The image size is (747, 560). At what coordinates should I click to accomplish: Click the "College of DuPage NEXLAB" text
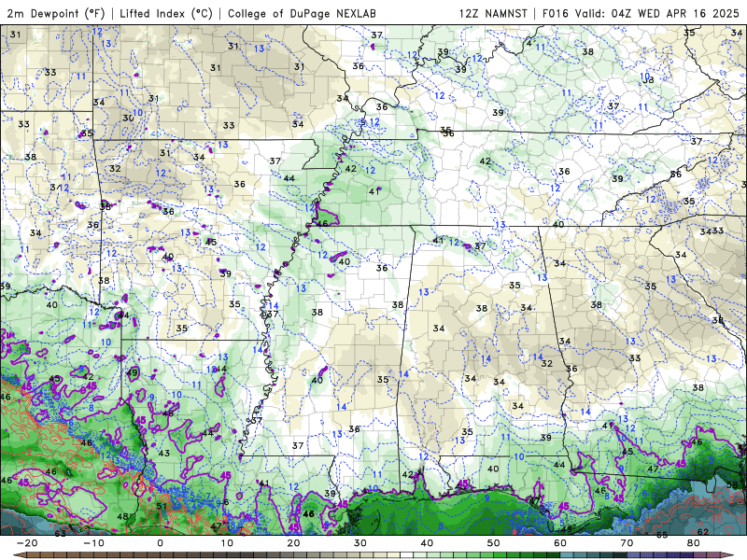(x=302, y=13)
